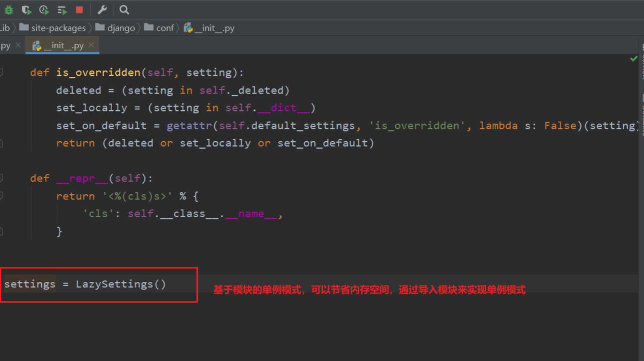Click the __name__ attribute
Image resolution: width=644 pixels, height=361 pixels.
pos(251,214)
